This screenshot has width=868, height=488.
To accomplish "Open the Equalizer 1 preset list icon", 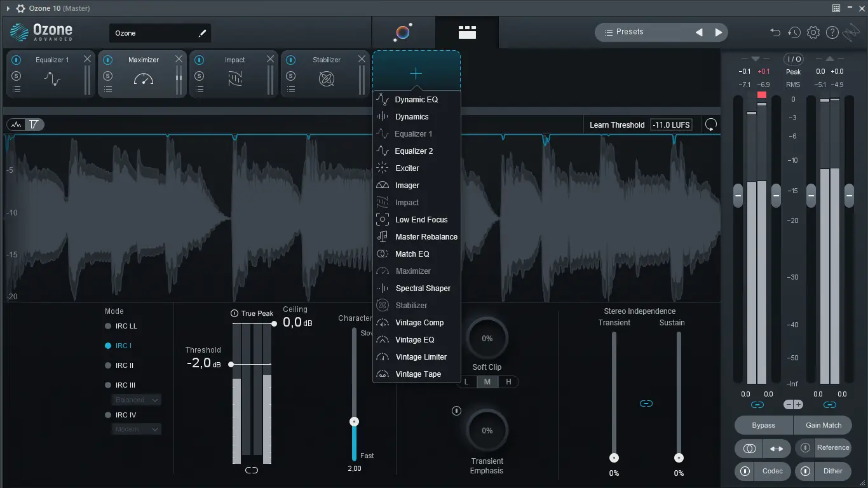I will point(16,89).
